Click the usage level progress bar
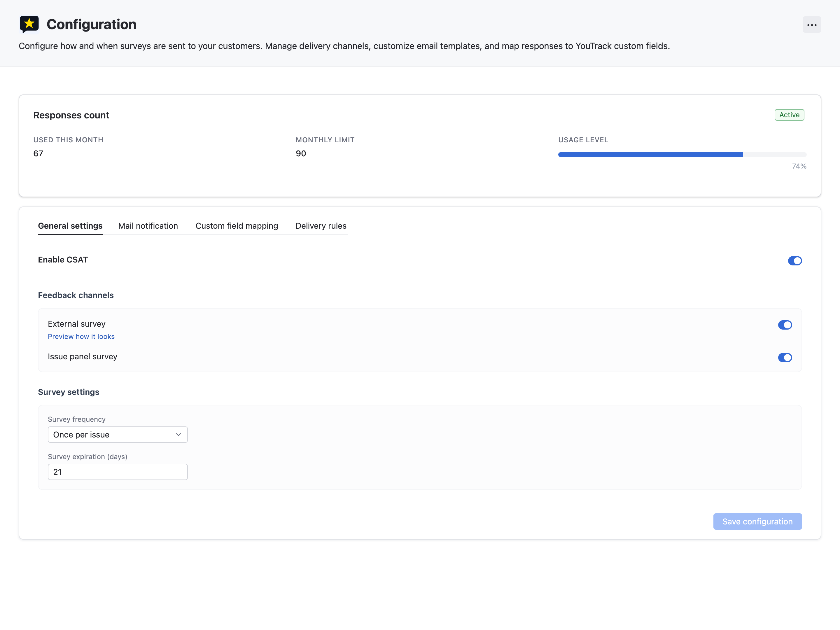This screenshot has width=840, height=630. 682,155
